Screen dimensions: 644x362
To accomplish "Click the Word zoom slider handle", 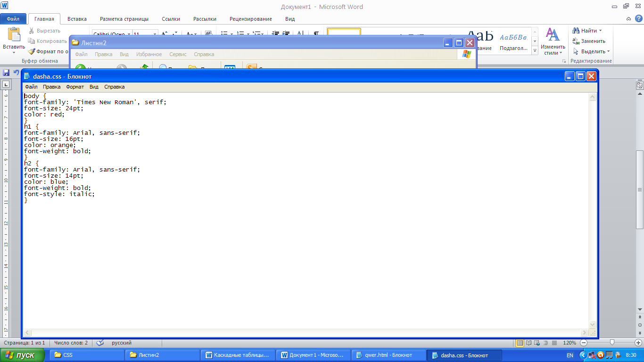I will pos(612,343).
